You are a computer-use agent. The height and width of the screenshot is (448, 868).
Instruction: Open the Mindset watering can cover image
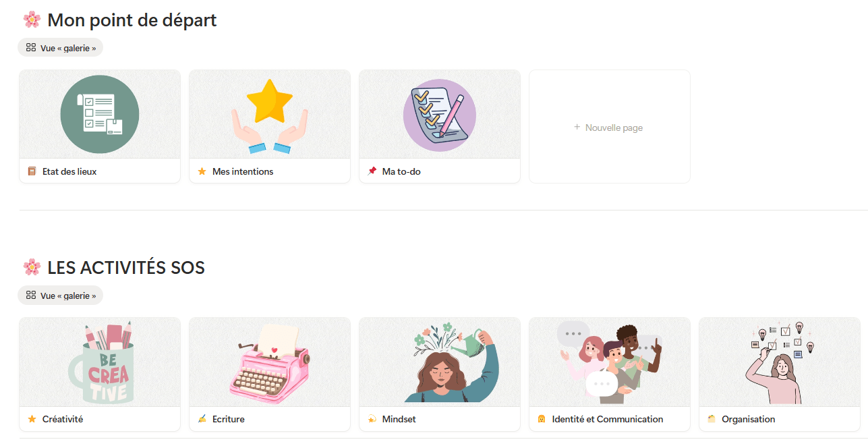(440, 362)
